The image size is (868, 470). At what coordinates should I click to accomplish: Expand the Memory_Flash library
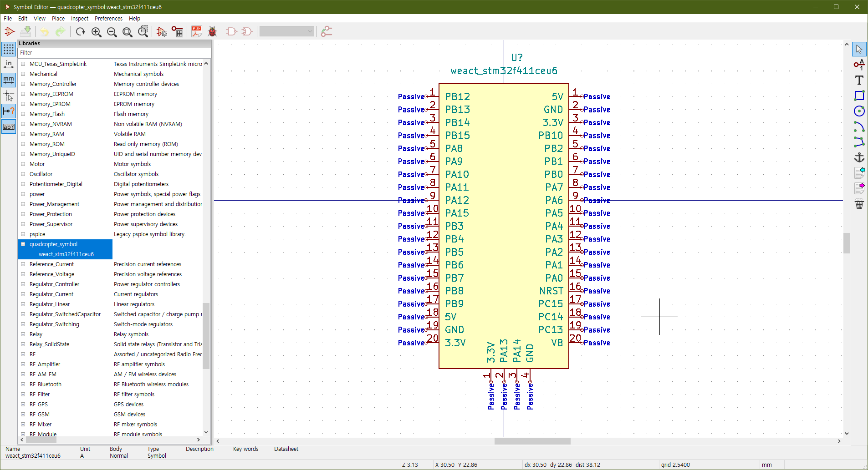(x=23, y=114)
